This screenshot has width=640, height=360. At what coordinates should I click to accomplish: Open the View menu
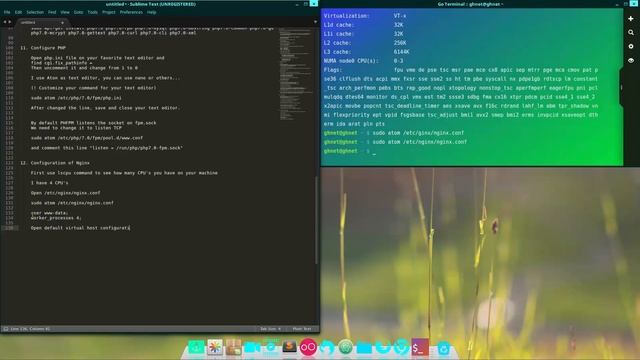(65, 12)
